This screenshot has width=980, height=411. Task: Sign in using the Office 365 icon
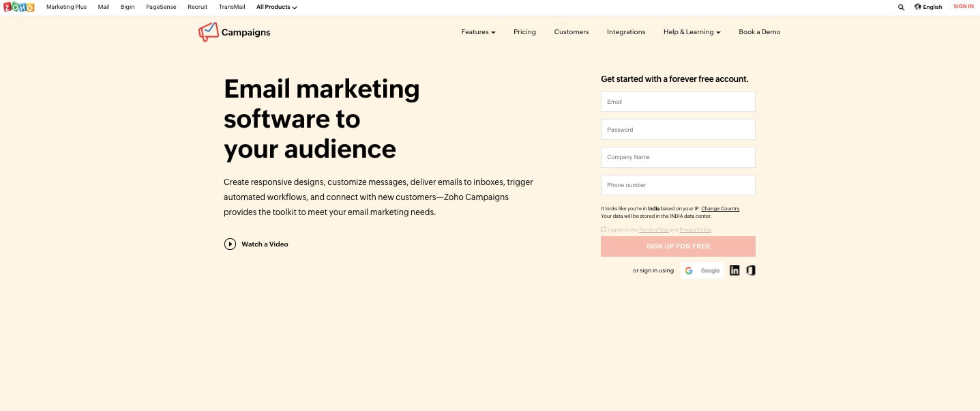[x=751, y=270]
